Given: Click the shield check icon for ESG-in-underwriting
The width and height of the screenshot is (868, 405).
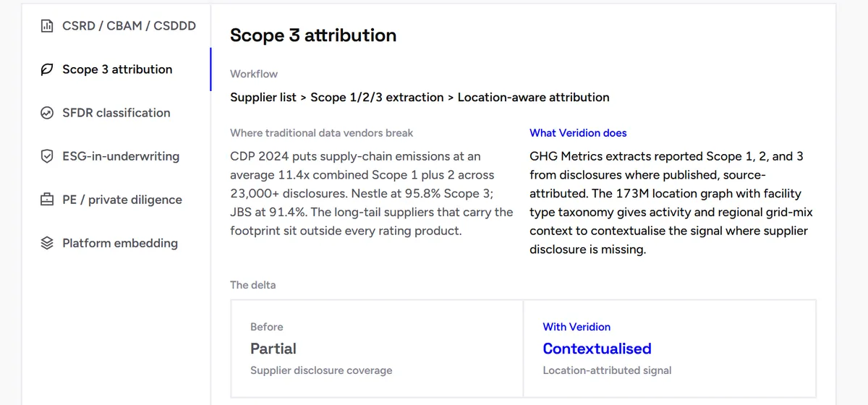Looking at the screenshot, I should pyautogui.click(x=47, y=156).
